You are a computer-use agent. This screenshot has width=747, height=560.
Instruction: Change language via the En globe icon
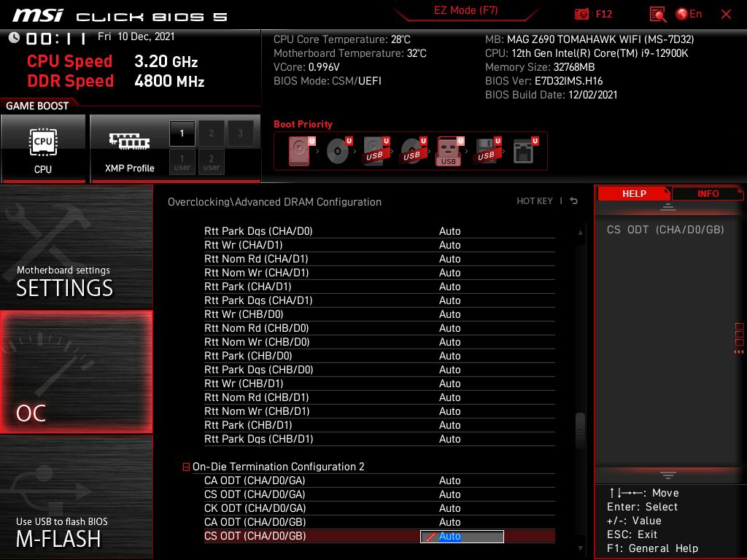tap(689, 14)
